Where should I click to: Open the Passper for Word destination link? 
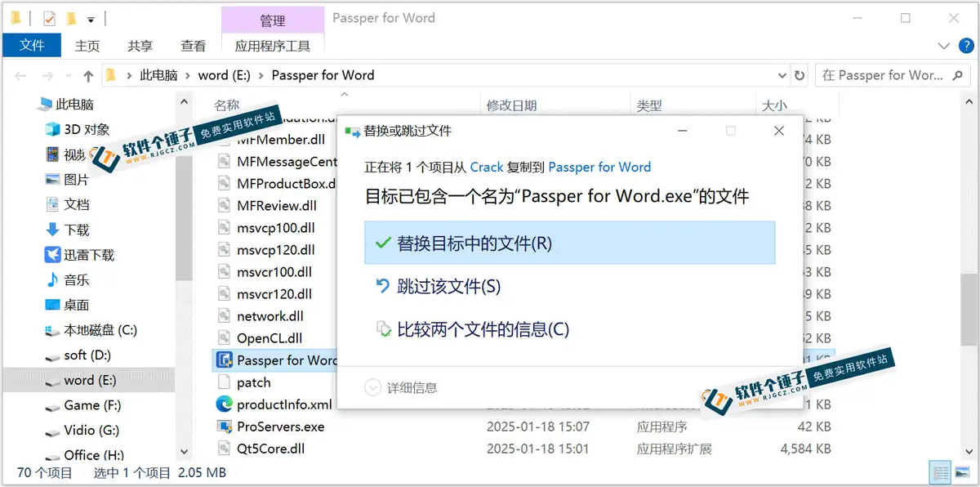pos(599,167)
